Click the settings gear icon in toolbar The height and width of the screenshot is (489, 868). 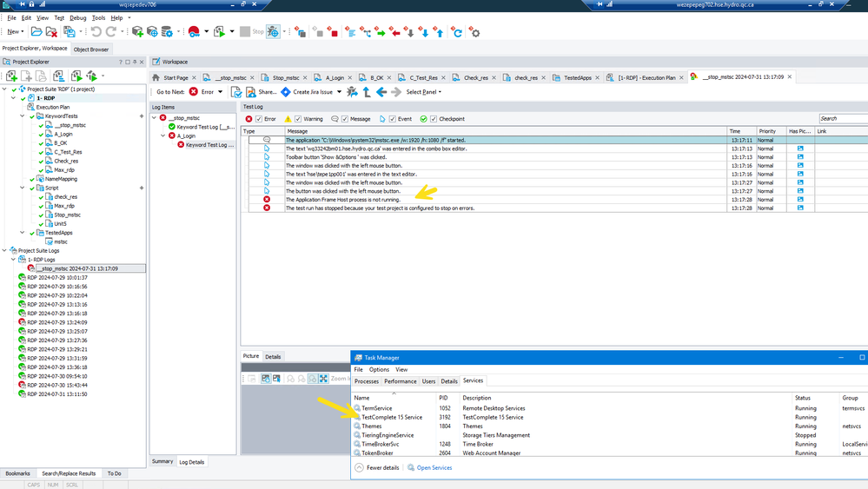pyautogui.click(x=474, y=32)
